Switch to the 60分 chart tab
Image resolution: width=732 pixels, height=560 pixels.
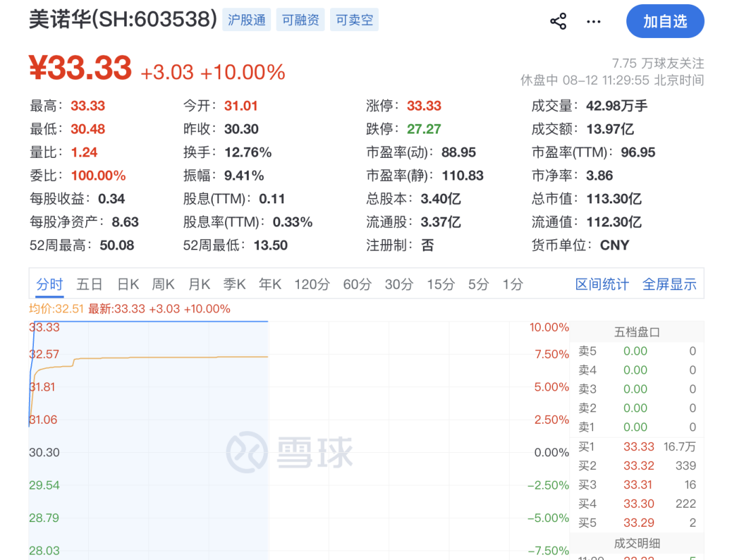click(357, 284)
